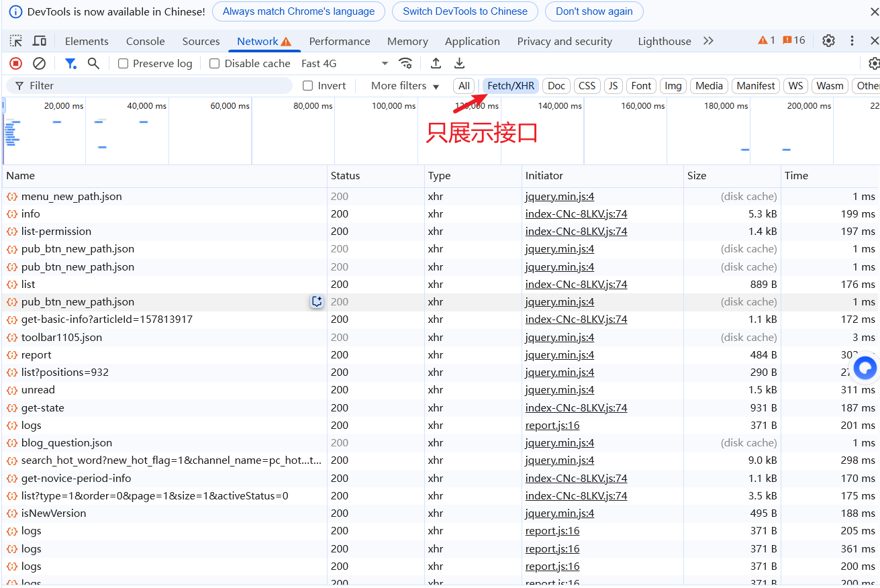Activate the inspect element picker icon

[16, 41]
